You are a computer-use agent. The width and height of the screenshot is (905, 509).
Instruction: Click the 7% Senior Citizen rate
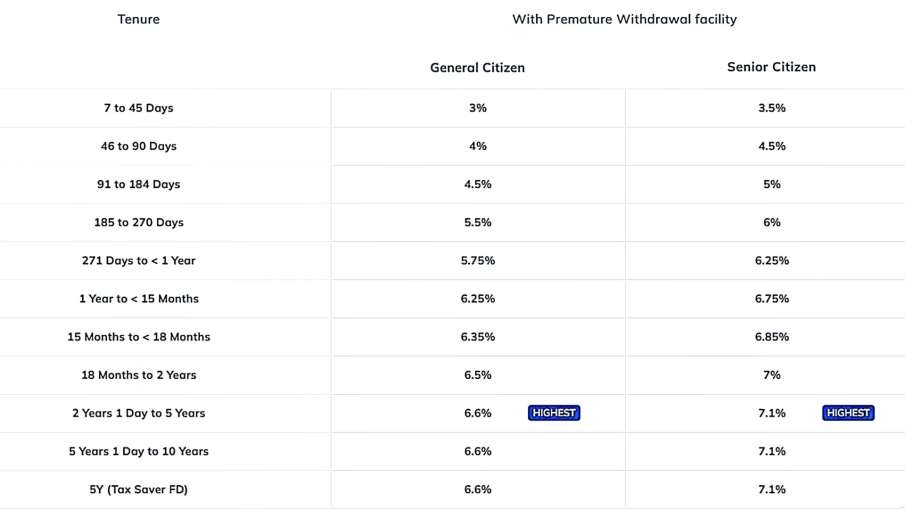pos(771,375)
